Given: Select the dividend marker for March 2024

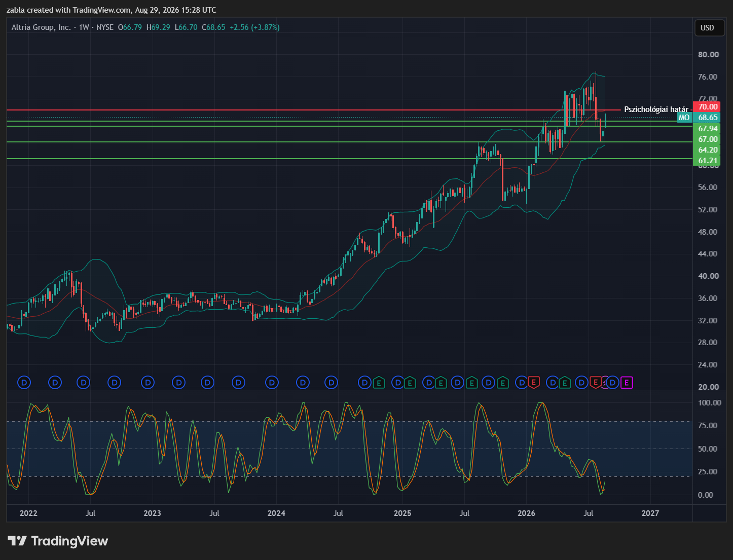Looking at the screenshot, I should (303, 383).
